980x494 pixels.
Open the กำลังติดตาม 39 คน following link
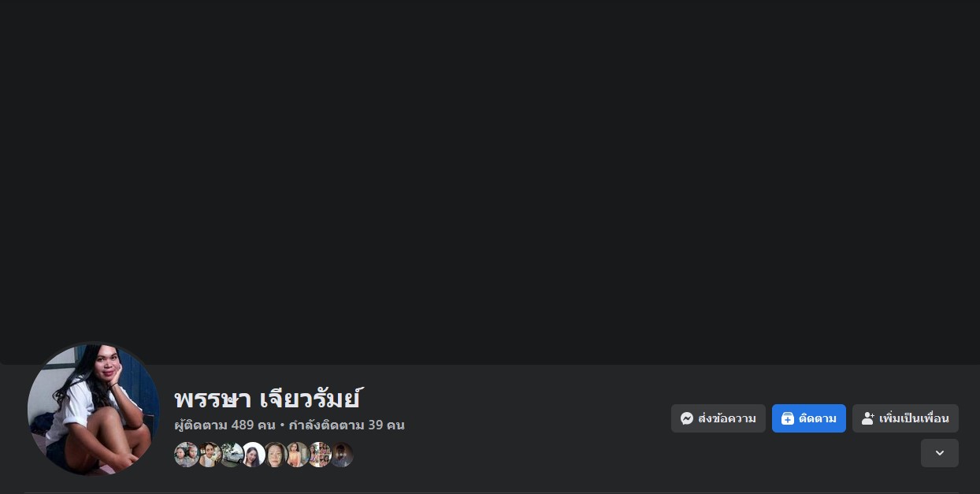tap(347, 425)
